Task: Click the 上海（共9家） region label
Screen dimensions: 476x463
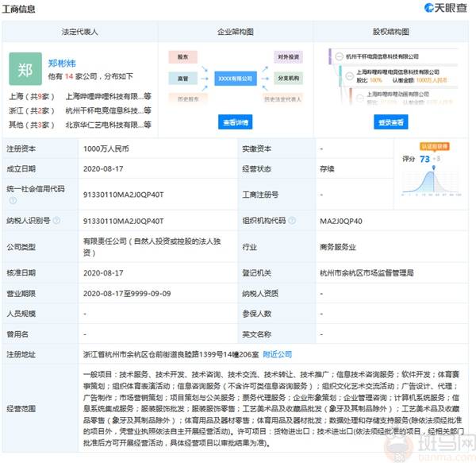Action: pos(31,97)
